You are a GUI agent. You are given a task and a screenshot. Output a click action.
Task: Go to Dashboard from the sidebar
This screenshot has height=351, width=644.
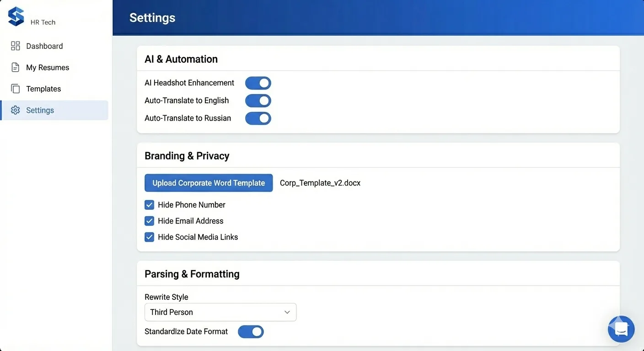[44, 46]
